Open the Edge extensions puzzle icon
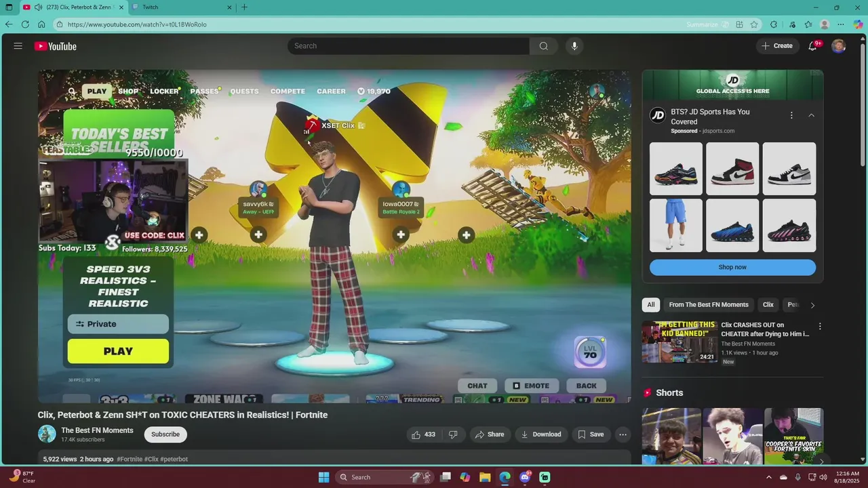Viewport: 868px width, 488px height. [x=774, y=24]
